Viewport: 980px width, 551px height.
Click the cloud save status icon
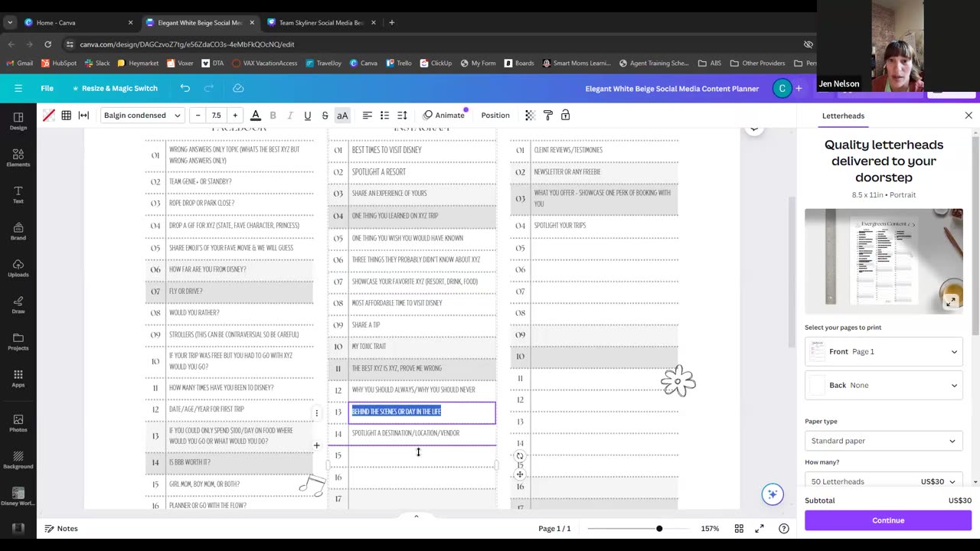pyautogui.click(x=238, y=88)
